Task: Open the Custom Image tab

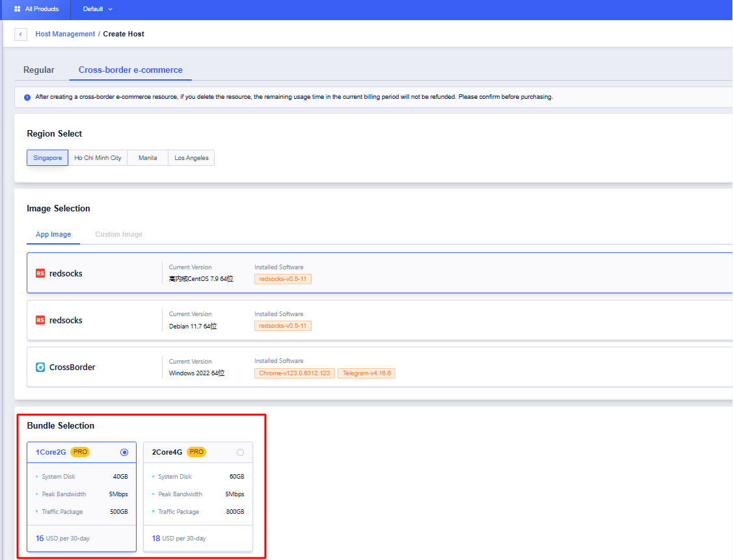Action: click(119, 234)
